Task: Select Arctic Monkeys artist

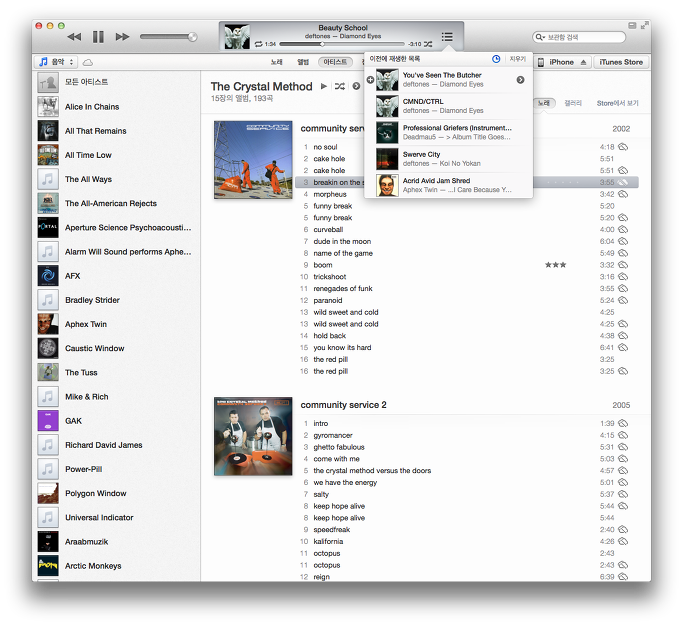Action: coord(118,566)
